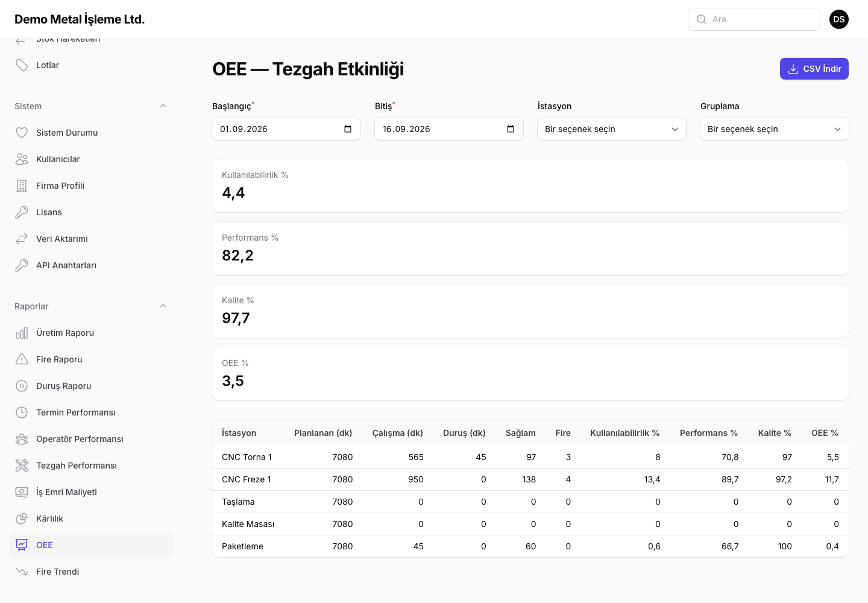Select the CNC Freze 1 station cell

tap(247, 479)
